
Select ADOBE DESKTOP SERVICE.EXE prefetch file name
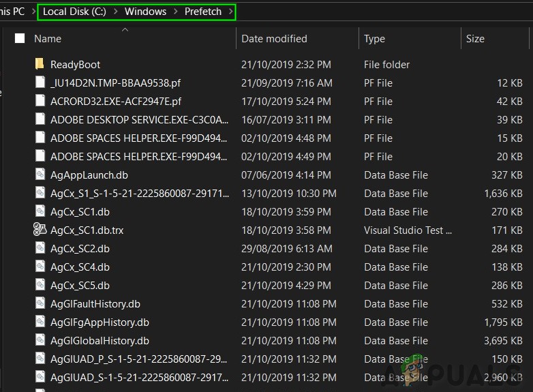(x=139, y=120)
